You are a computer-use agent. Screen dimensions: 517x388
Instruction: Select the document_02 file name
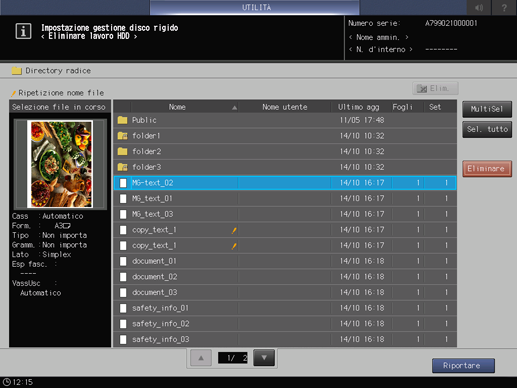point(155,277)
